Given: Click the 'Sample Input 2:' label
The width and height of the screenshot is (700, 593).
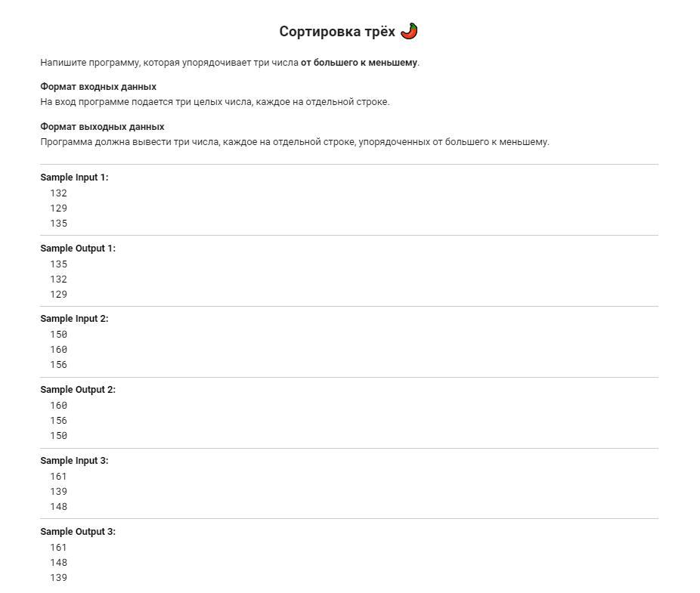Looking at the screenshot, I should coord(74,319).
